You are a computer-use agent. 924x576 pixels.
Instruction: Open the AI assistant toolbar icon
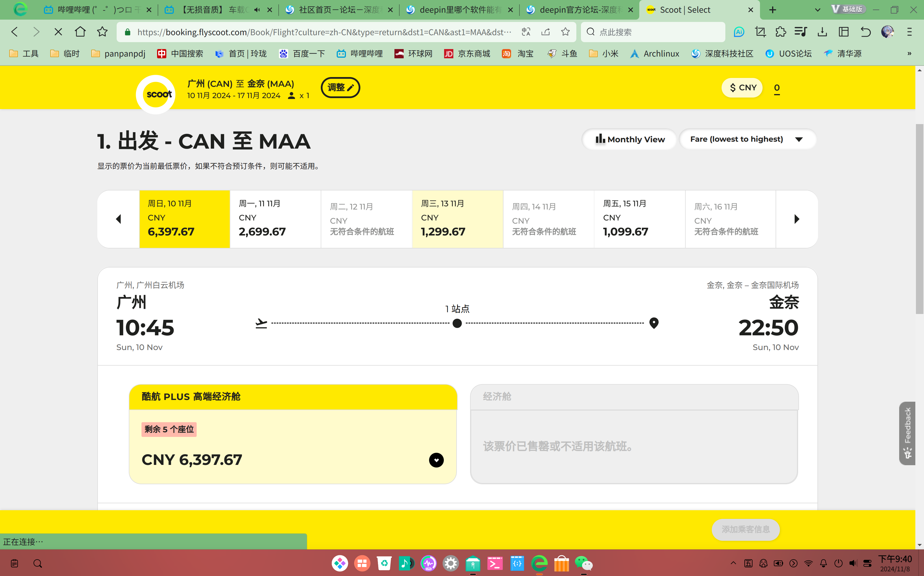[x=739, y=32]
